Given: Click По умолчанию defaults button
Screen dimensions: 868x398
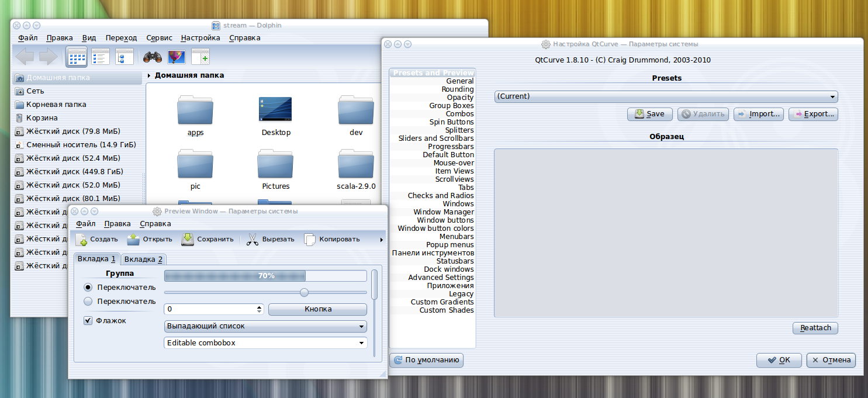Looking at the screenshot, I should point(427,360).
